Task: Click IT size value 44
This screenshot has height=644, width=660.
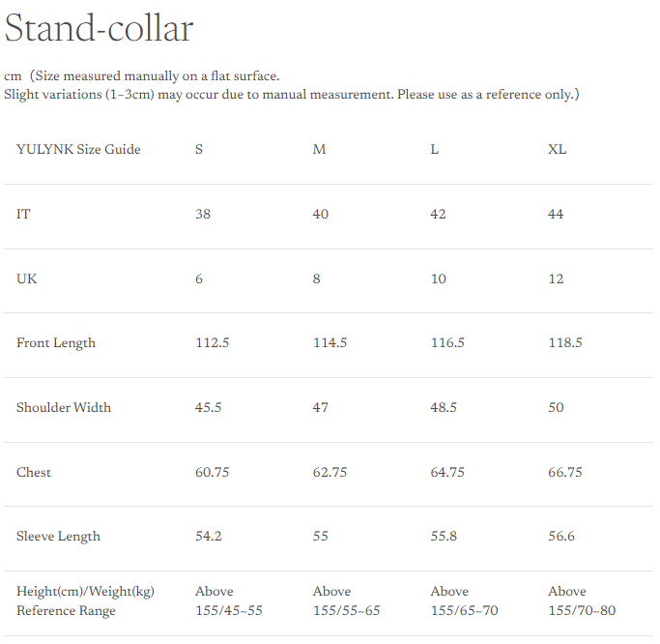Action: 556,214
